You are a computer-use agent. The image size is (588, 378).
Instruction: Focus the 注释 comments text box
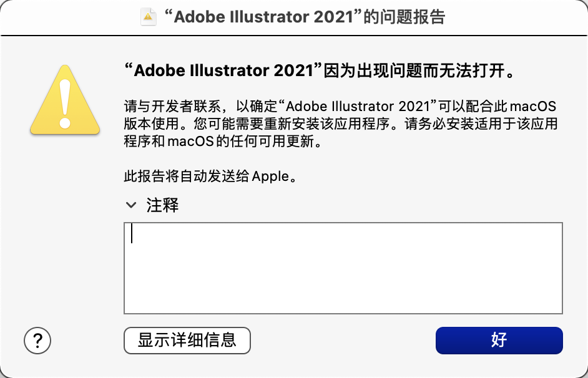pos(343,268)
